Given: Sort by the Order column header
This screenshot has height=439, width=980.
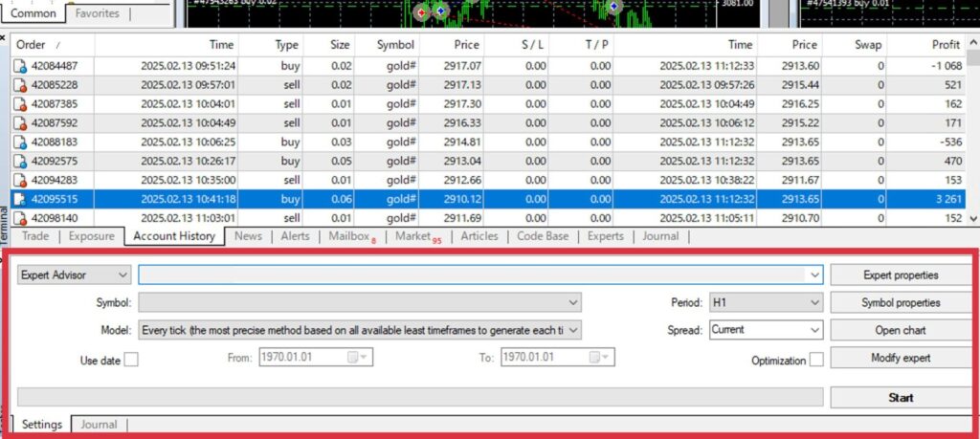Looking at the screenshot, I should (53, 45).
